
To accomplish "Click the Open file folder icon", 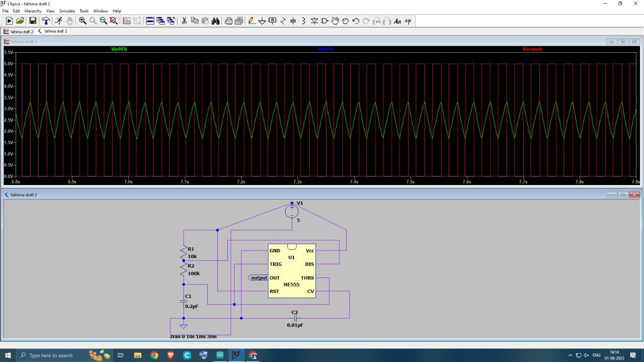I will [20, 21].
